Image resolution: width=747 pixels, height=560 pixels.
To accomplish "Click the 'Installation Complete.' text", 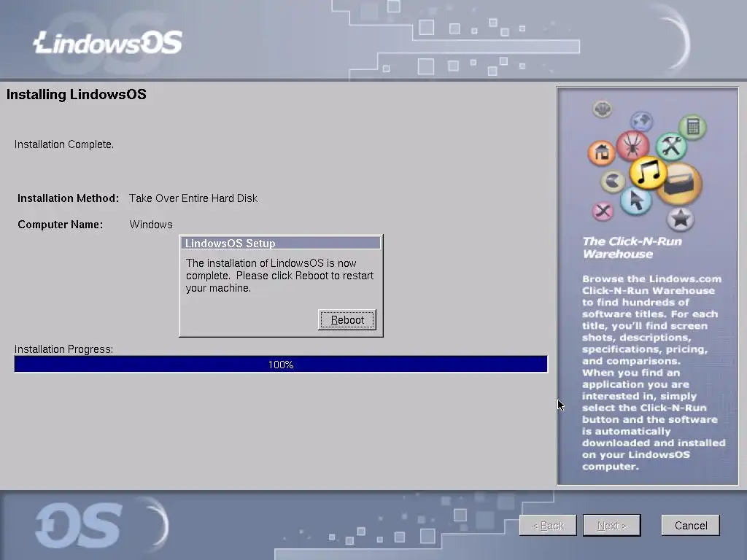I will tap(64, 144).
